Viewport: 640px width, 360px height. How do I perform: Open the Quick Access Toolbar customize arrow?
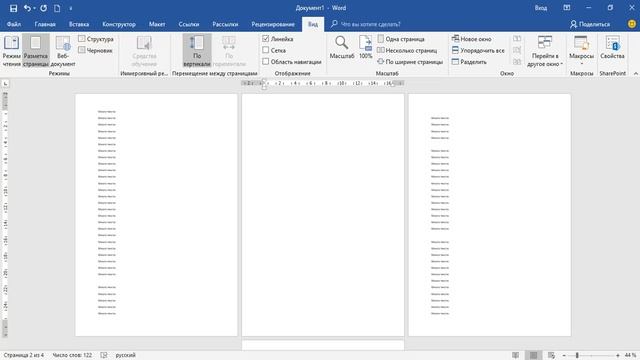[x=71, y=8]
